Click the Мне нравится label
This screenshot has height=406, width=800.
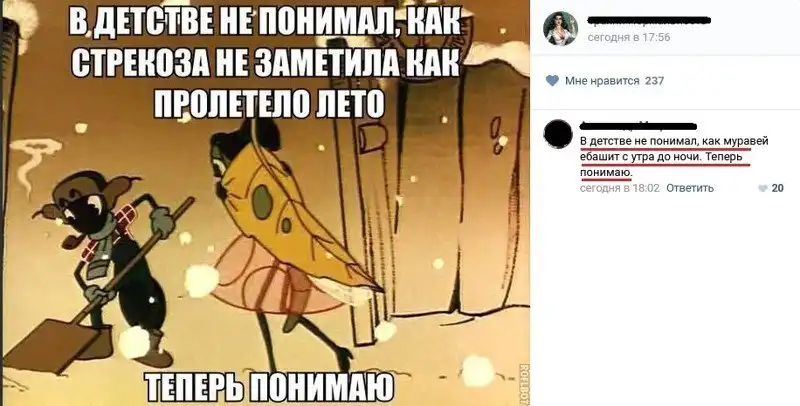[602, 81]
